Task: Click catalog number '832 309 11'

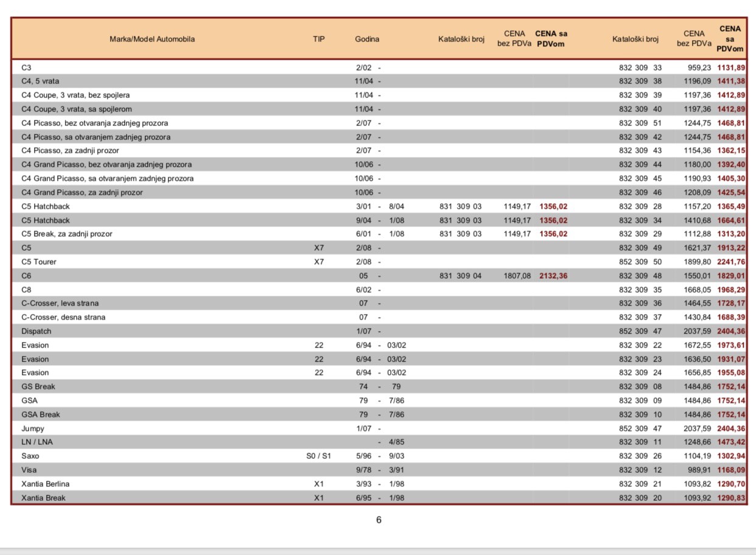Action: [640, 442]
